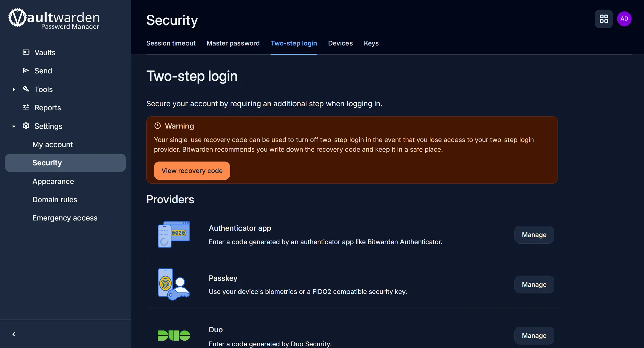
Task: Collapse the Settings menu arrow
Action: point(14,126)
